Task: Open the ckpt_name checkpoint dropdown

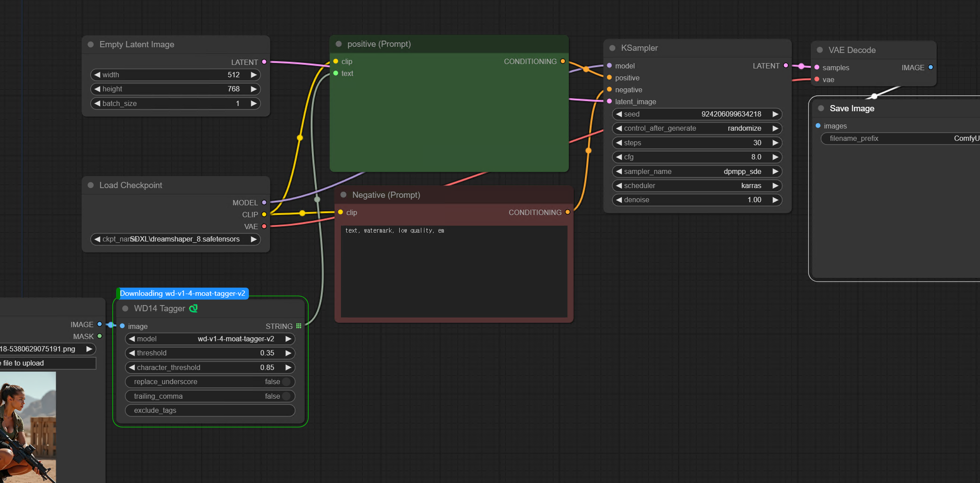Action: tap(176, 239)
